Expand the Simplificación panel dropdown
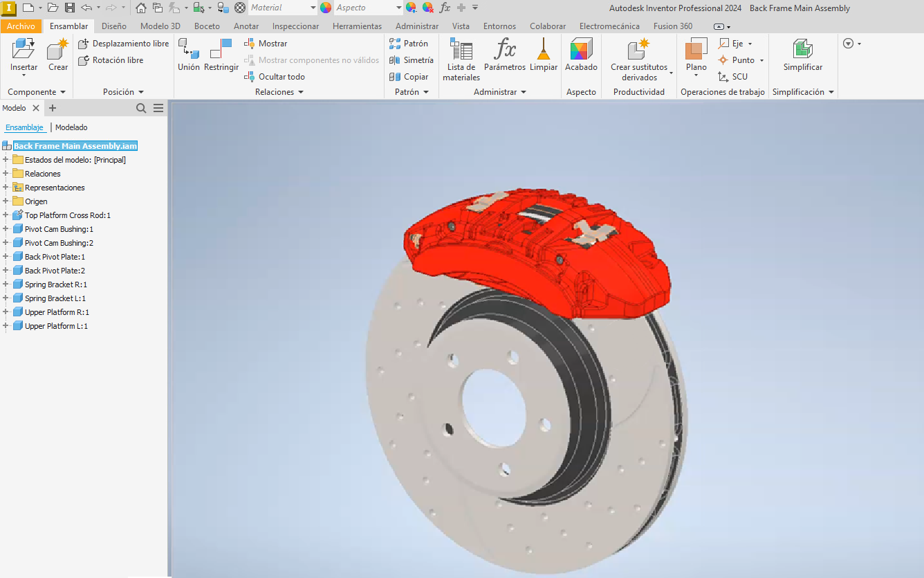The image size is (924, 578). coord(831,92)
